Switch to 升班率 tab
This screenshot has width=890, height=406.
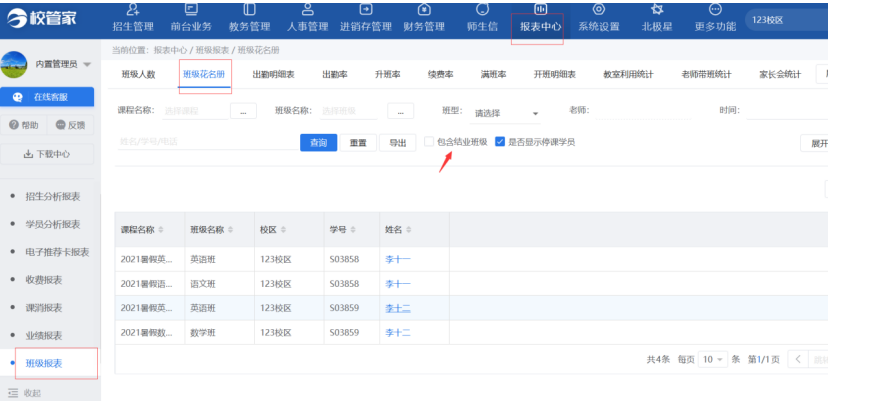tap(388, 74)
